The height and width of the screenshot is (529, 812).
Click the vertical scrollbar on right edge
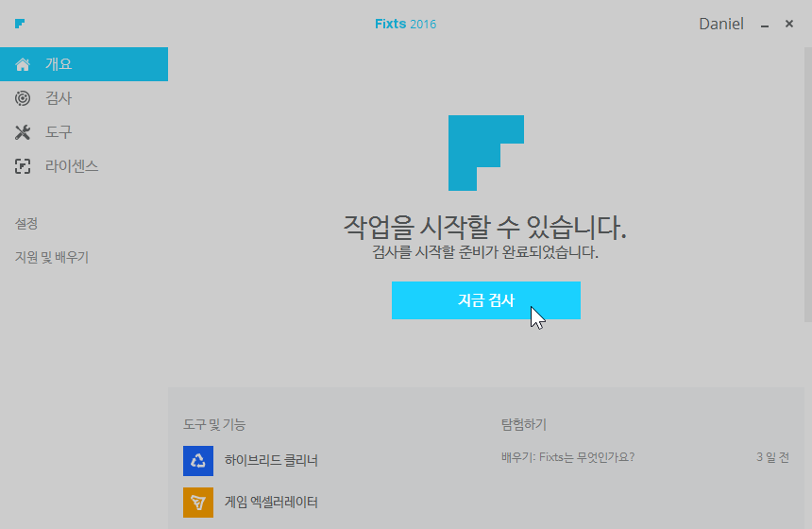(808, 185)
